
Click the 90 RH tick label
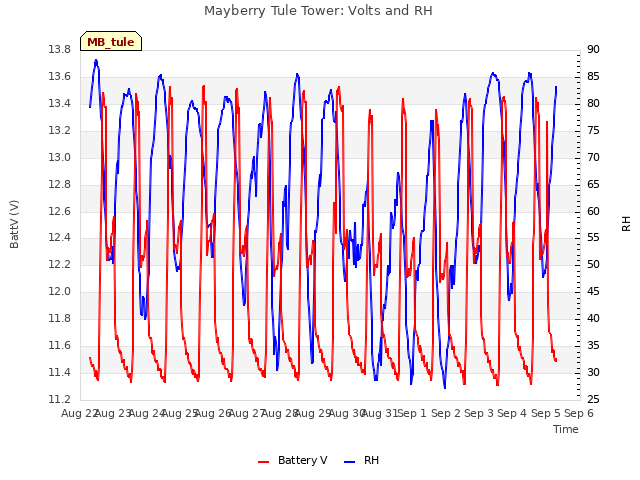pos(593,49)
